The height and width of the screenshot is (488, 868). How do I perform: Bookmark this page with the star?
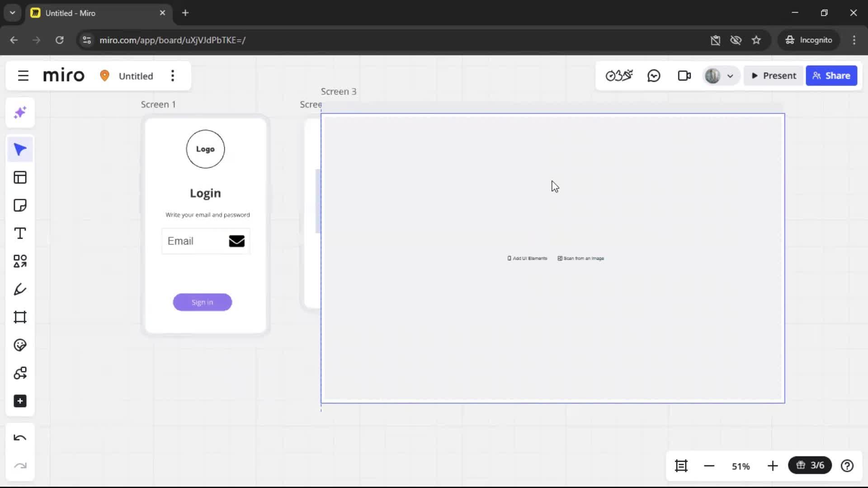(x=756, y=40)
